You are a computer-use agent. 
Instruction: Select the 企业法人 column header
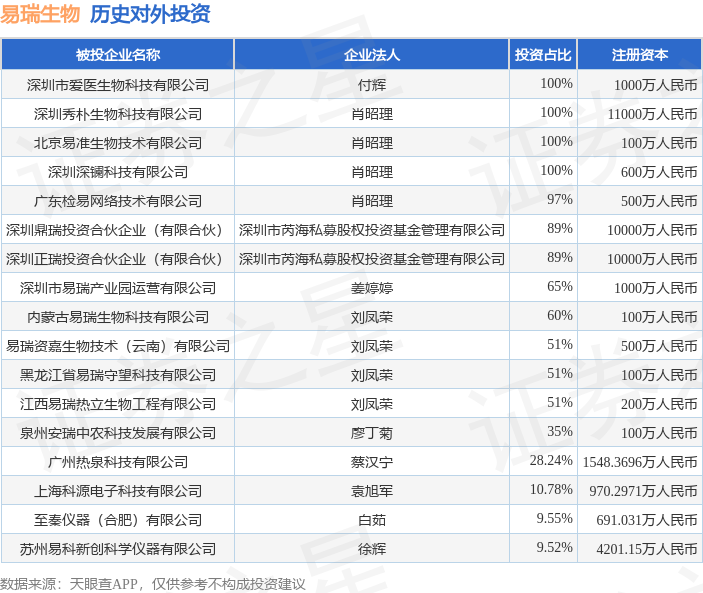click(372, 55)
